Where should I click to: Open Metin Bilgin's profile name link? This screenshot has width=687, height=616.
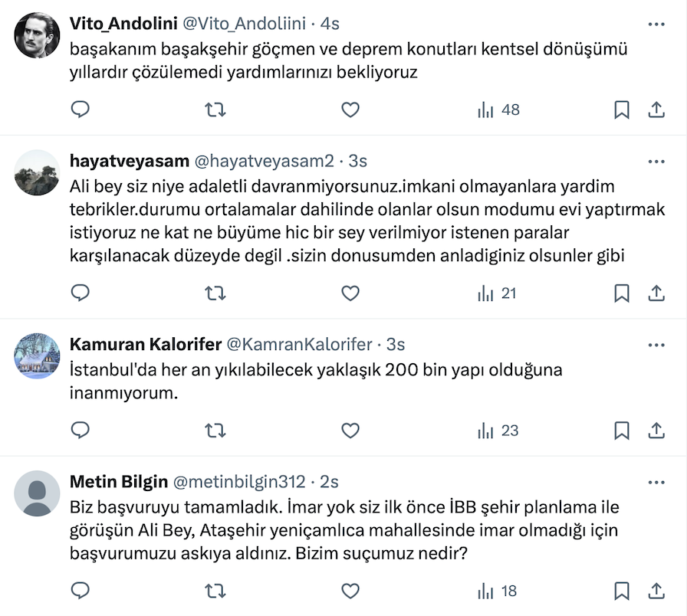[x=118, y=482]
